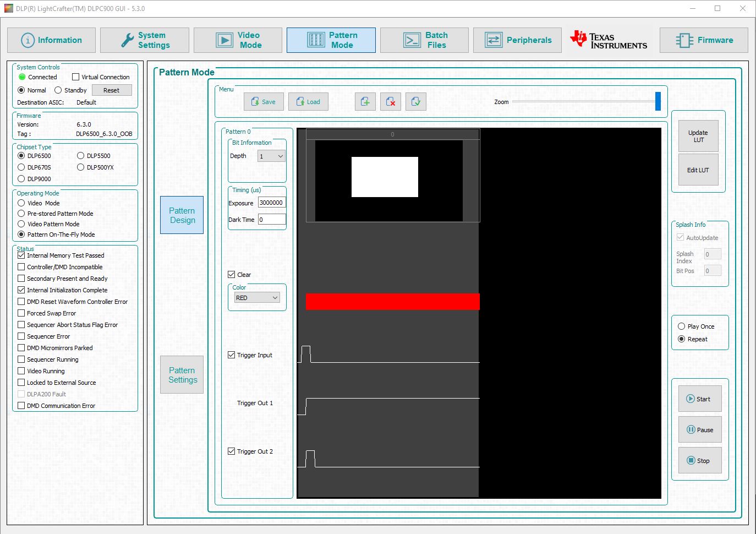Expand the bit Depth dropdown
The width and height of the screenshot is (756, 534).
272,156
